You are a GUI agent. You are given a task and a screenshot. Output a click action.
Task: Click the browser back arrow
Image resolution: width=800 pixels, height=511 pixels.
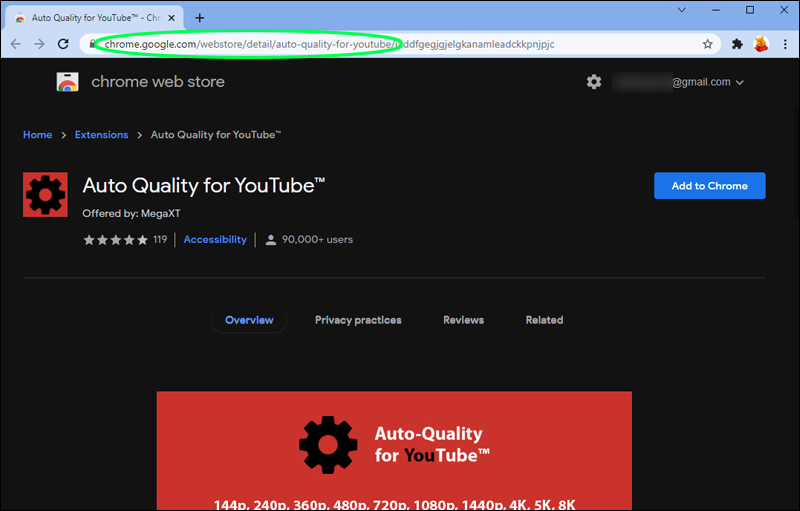point(16,44)
